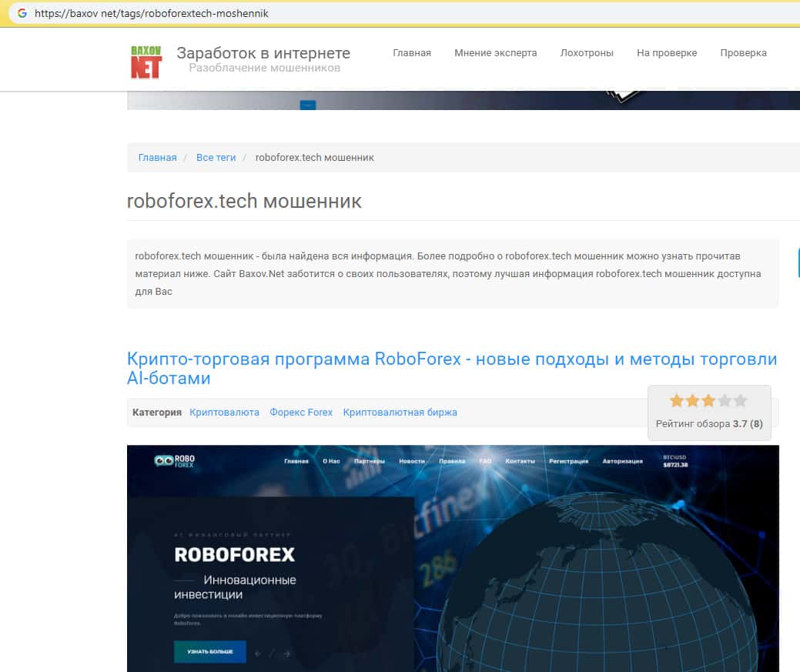Click the right slider arrow in banner
The image size is (800, 672).
click(286, 654)
